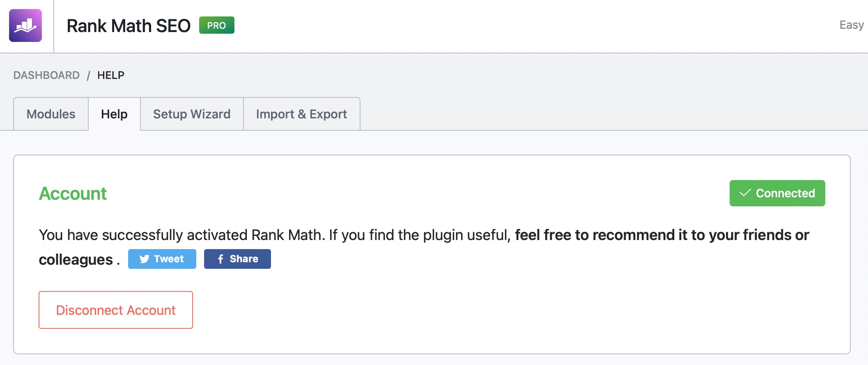This screenshot has width=868, height=365.
Task: Click the green Account heading
Action: click(73, 194)
